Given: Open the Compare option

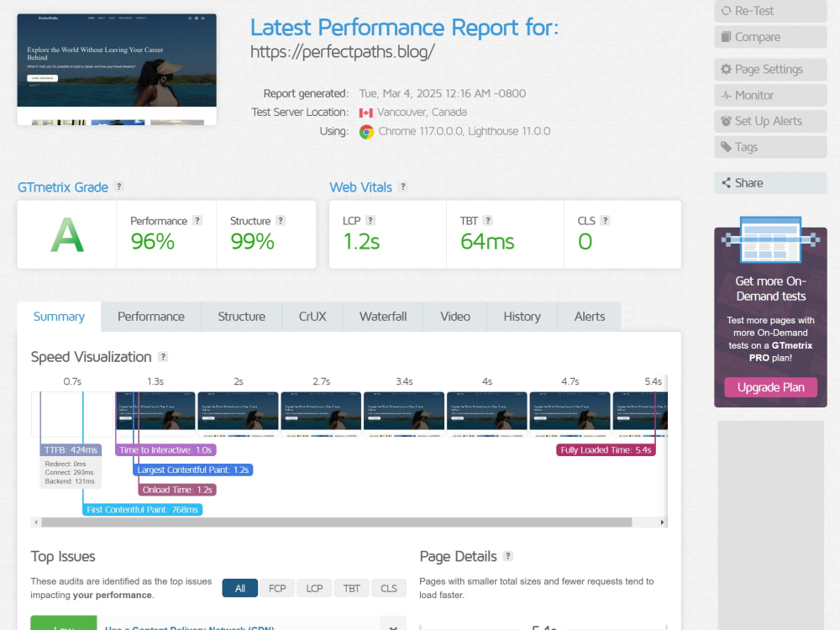Looking at the screenshot, I should click(770, 37).
